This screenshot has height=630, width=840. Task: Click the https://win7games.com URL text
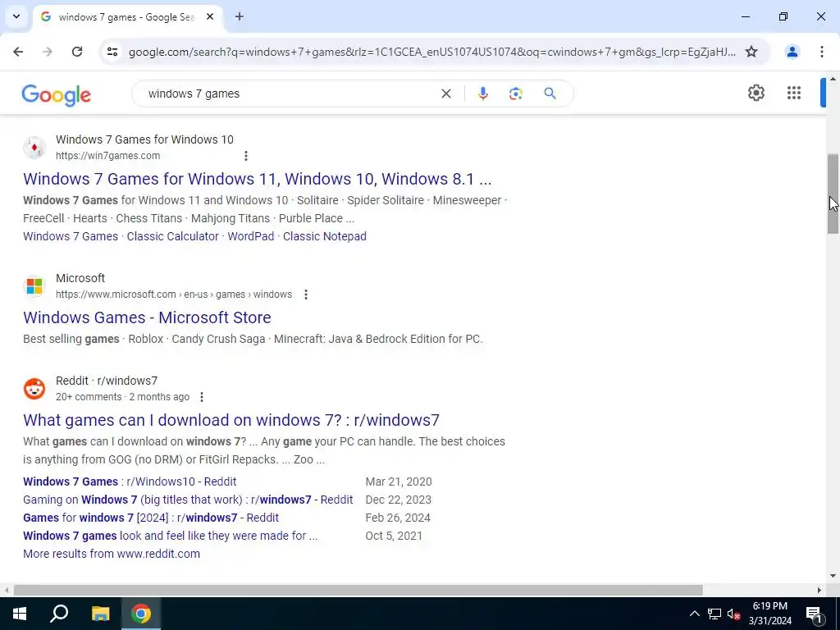click(107, 156)
